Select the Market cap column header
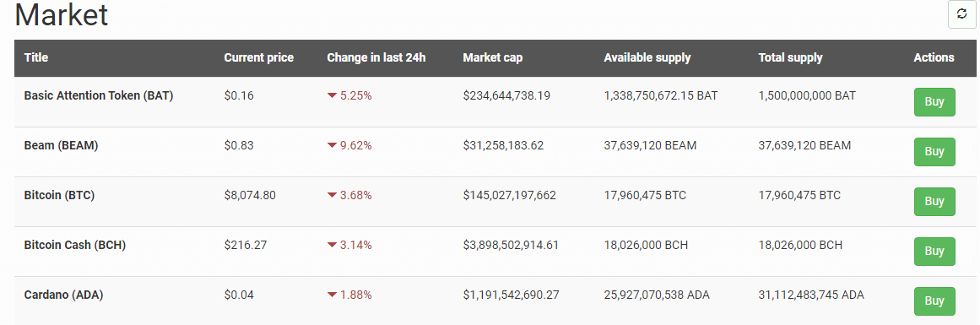980x325 pixels. pos(492,57)
